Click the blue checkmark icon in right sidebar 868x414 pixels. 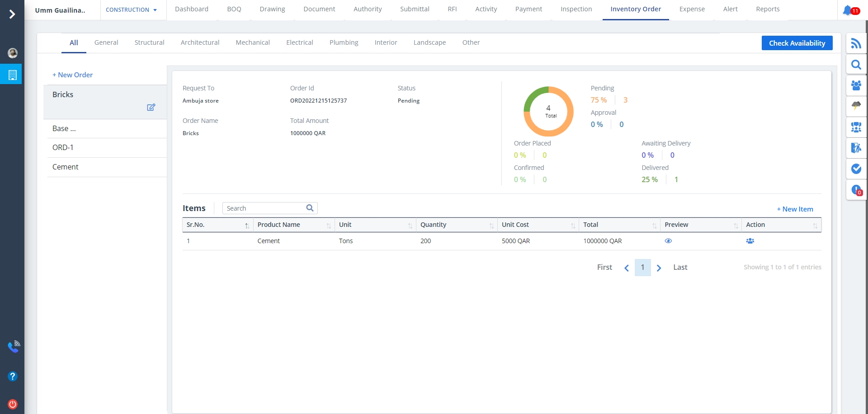pos(856,169)
